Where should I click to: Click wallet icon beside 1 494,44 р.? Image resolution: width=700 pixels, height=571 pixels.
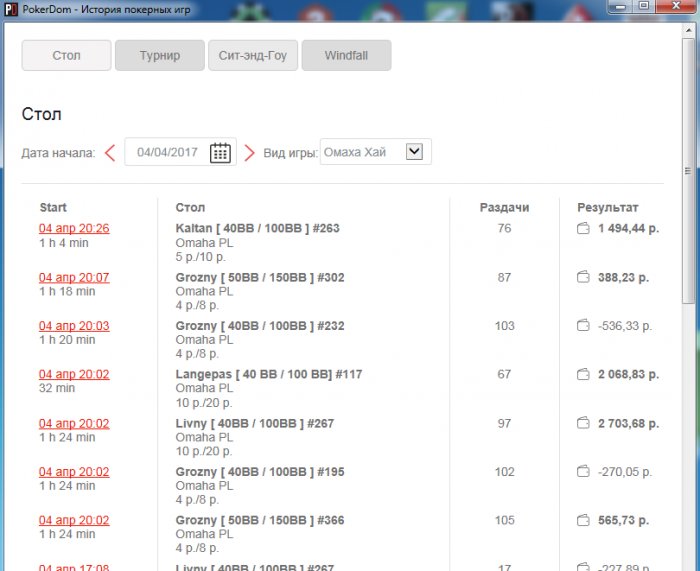[x=583, y=228]
